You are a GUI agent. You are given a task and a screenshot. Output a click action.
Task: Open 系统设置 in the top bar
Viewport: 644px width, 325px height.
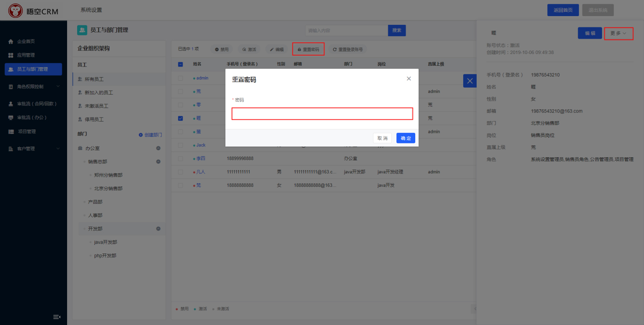[91, 10]
